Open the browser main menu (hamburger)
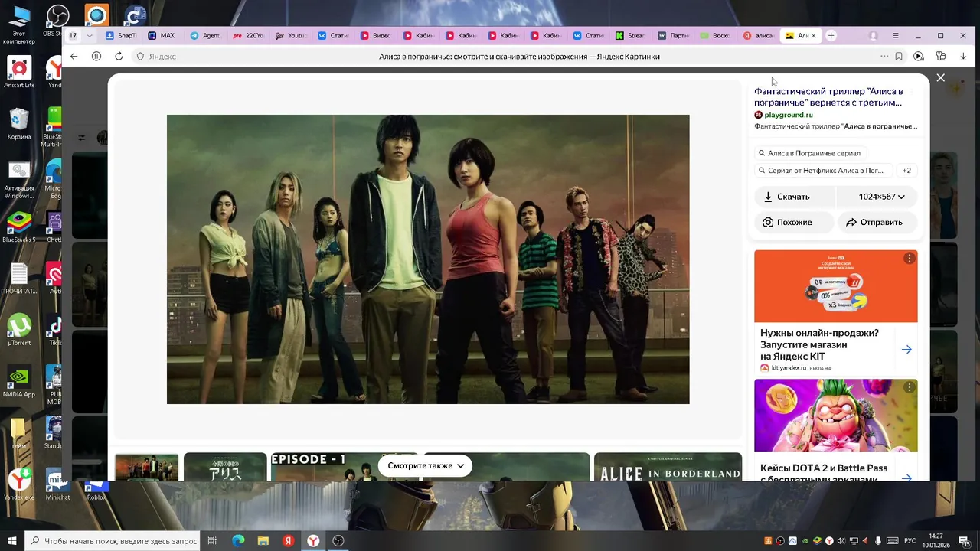The image size is (980, 551). pyautogui.click(x=896, y=36)
